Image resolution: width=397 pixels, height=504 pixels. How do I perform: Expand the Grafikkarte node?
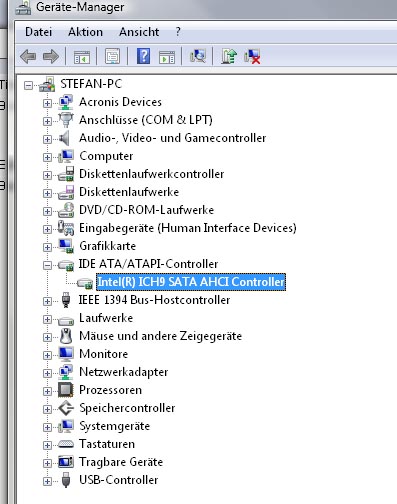point(47,247)
